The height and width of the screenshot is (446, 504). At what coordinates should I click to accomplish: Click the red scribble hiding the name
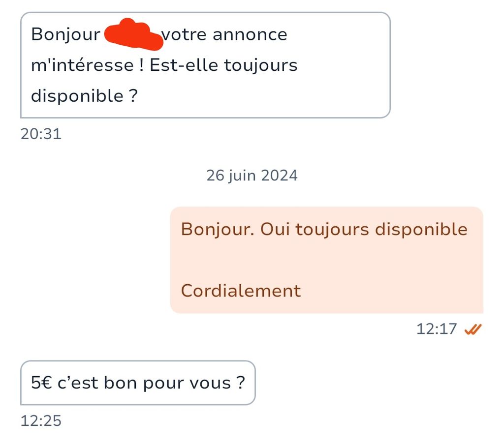[133, 34]
